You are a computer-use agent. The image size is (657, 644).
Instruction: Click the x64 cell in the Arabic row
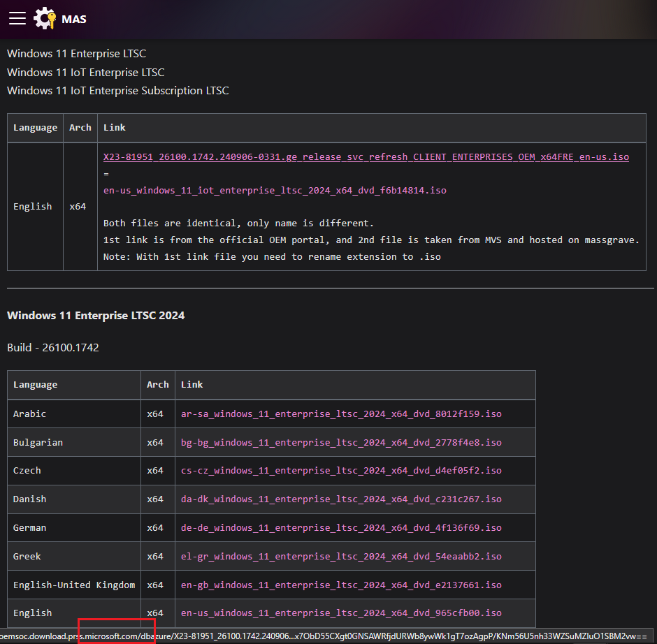click(x=157, y=414)
